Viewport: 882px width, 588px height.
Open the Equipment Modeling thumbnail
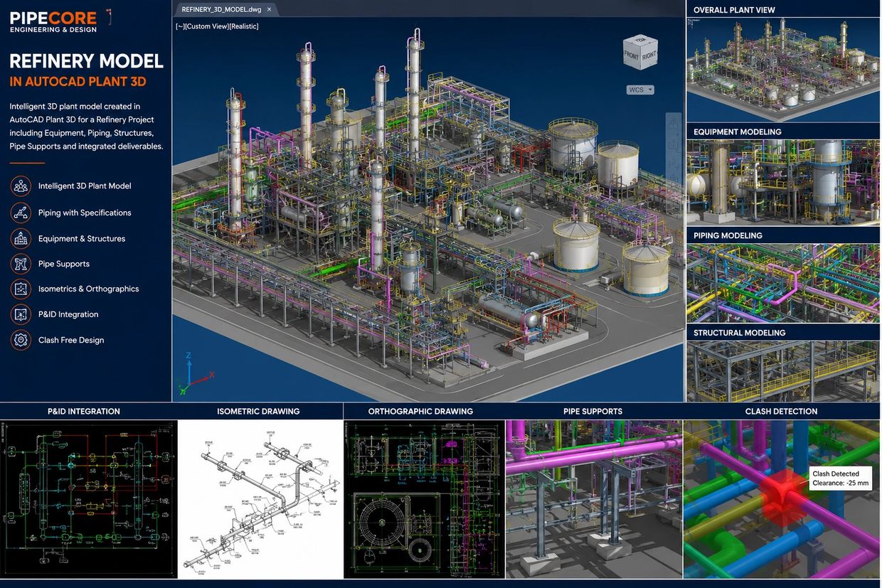coord(783,182)
